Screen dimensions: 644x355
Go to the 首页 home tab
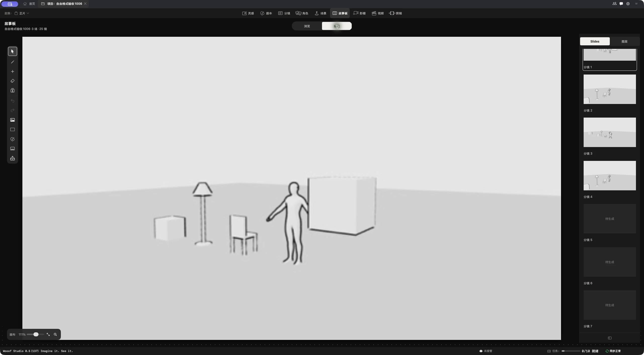[29, 4]
